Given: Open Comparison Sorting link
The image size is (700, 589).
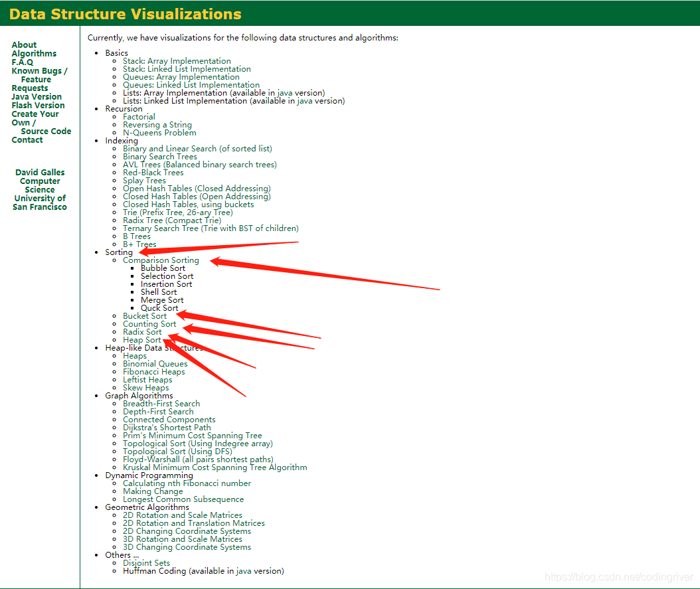Looking at the screenshot, I should coord(161,260).
